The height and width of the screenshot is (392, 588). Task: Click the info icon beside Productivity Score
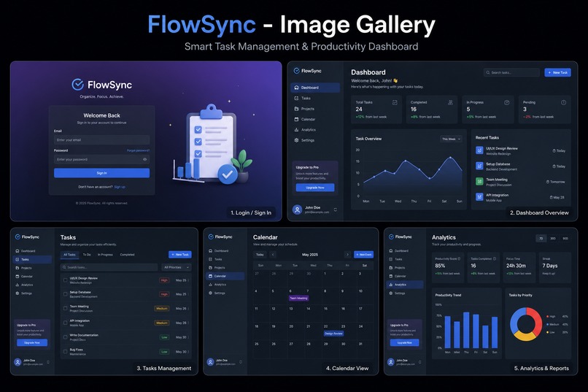tap(460, 258)
